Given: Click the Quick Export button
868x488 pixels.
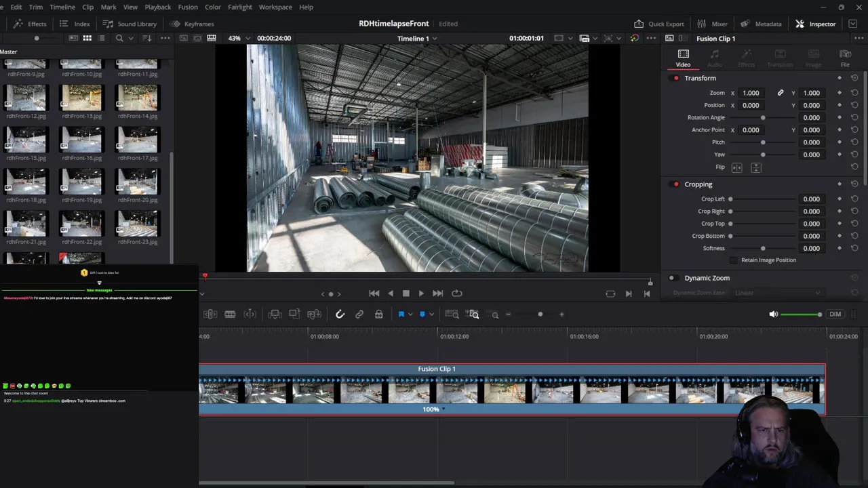Looking at the screenshot, I should [658, 24].
